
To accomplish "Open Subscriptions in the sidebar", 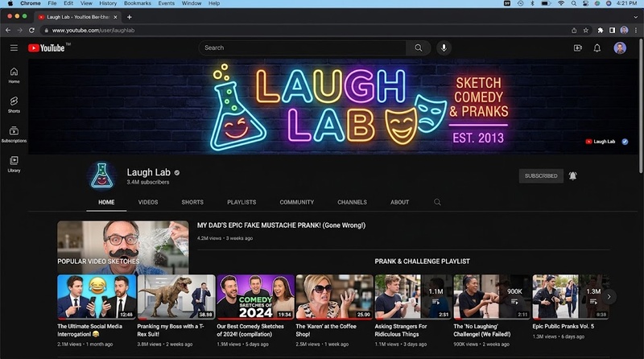I will pyautogui.click(x=14, y=134).
